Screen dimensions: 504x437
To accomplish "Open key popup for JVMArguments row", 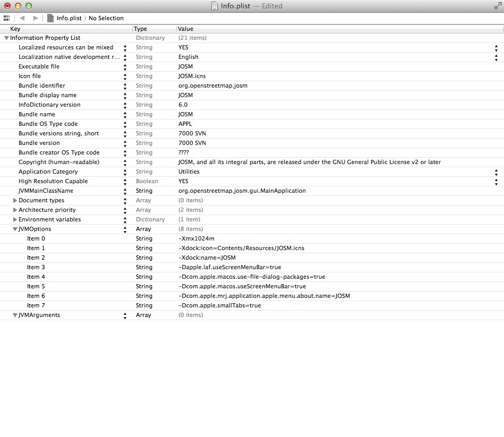I will click(x=125, y=315).
